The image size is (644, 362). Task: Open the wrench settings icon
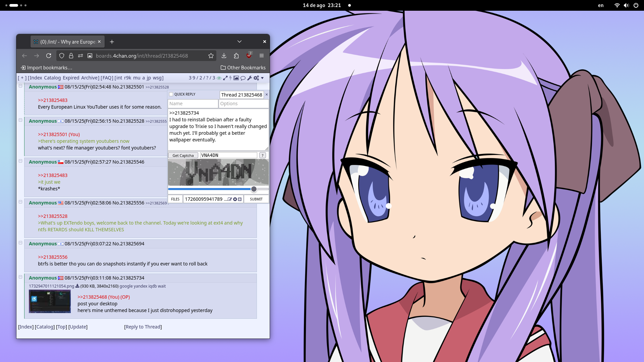pyautogui.click(x=250, y=78)
